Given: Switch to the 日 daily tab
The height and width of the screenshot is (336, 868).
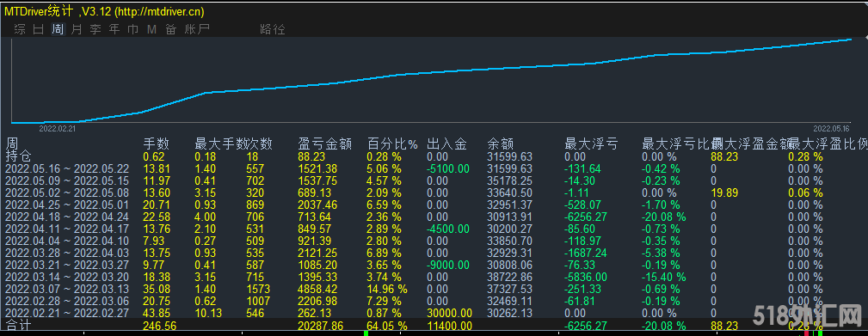Looking at the screenshot, I should coord(39,29).
